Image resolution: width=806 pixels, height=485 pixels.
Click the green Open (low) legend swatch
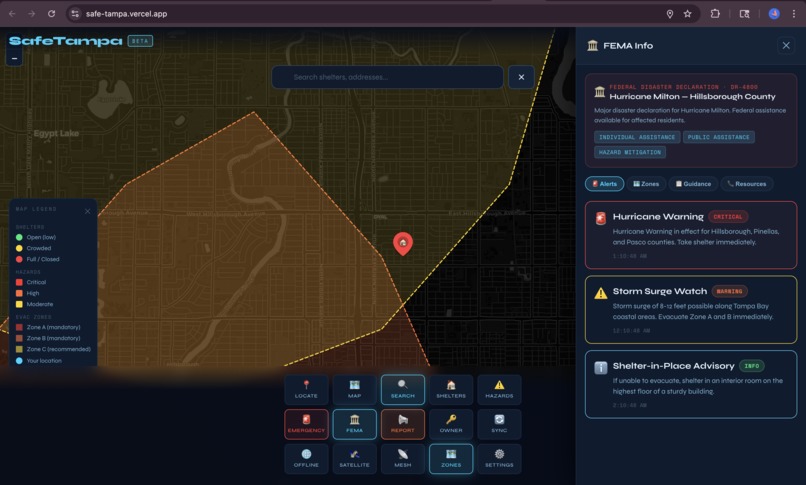click(19, 237)
